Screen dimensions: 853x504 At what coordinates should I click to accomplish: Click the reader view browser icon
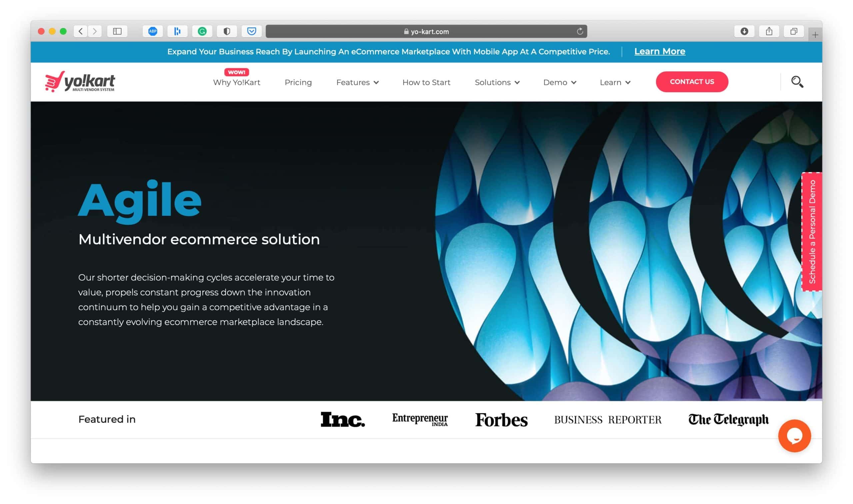119,31
